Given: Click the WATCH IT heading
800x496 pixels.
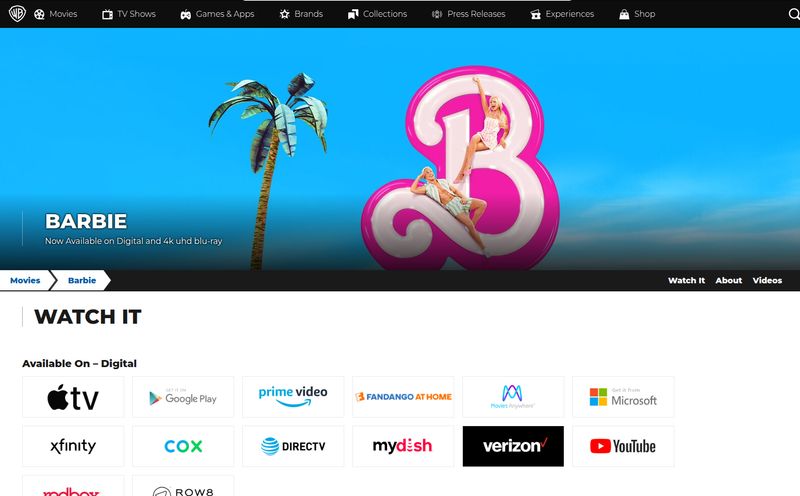Looking at the screenshot, I should point(87,317).
